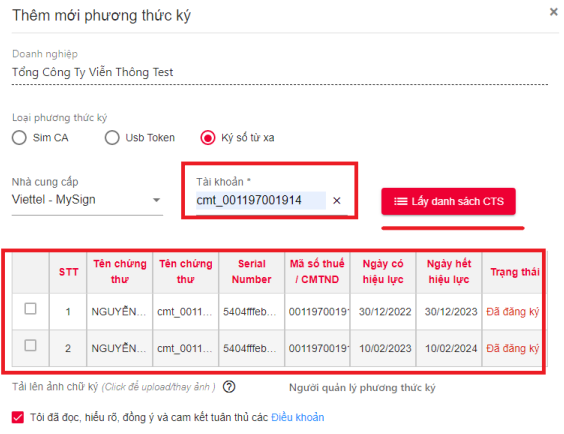Click Đã đăng ký status in row 2
This screenshot has width=564, height=434.
pyautogui.click(x=513, y=348)
